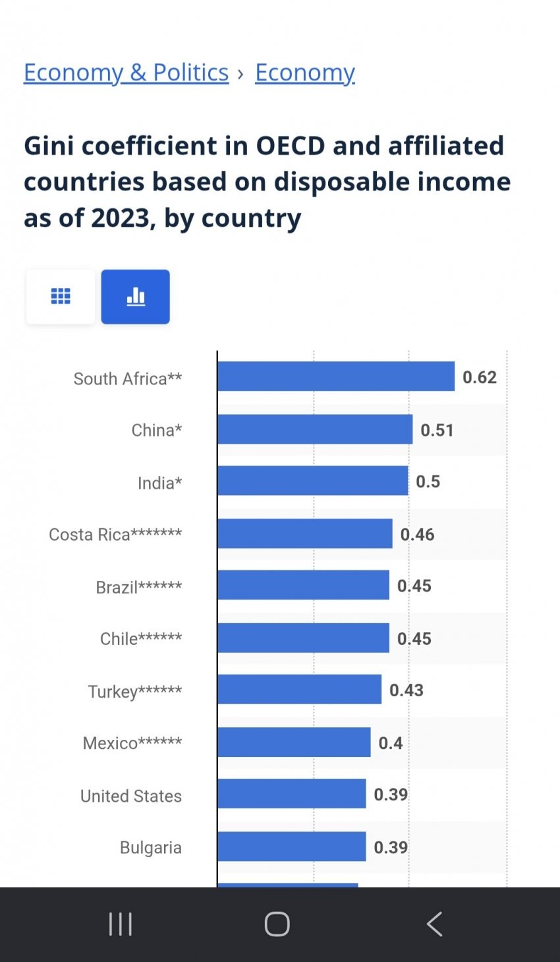Open the Economy breadcrumb link

click(305, 73)
